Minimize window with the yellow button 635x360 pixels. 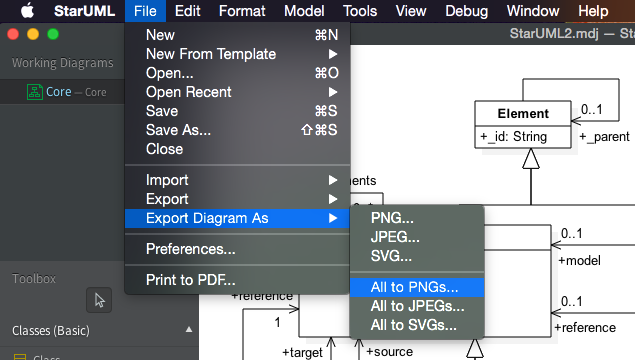pos(33,34)
